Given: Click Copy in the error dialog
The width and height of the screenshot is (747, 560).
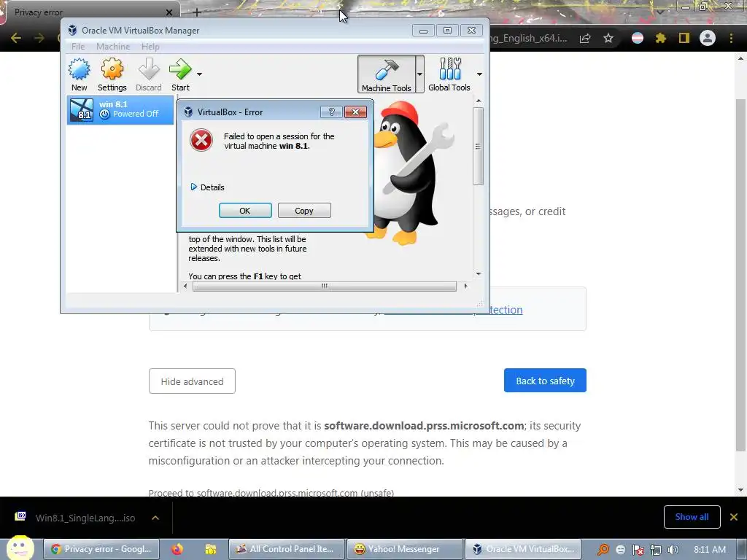Looking at the screenshot, I should tap(304, 211).
